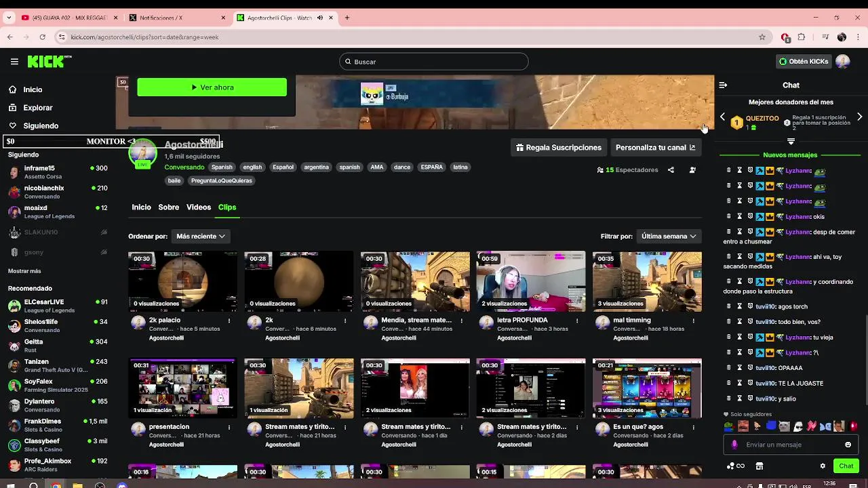This screenshot has width=868, height=488.
Task: Click the 'ESPAÑA' channel tag
Action: [431, 167]
